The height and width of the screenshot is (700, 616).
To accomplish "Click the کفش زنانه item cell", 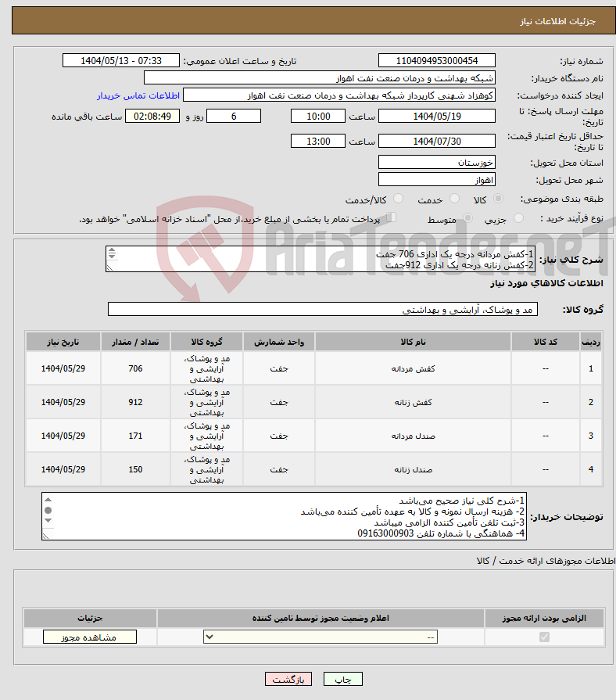I will 413,402.
